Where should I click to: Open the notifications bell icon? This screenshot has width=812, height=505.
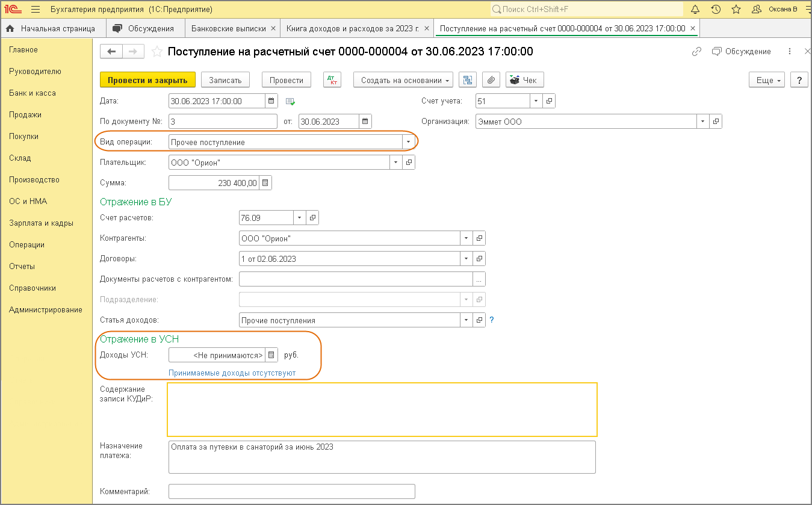[695, 10]
